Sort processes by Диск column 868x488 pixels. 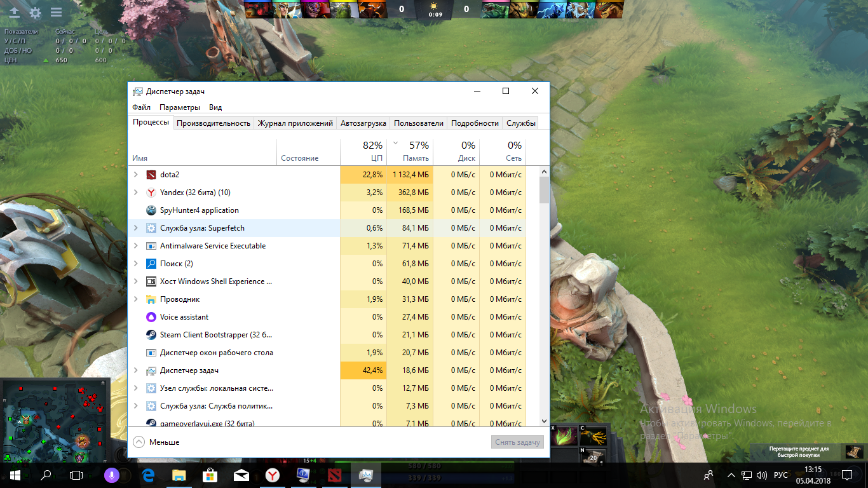(456, 151)
